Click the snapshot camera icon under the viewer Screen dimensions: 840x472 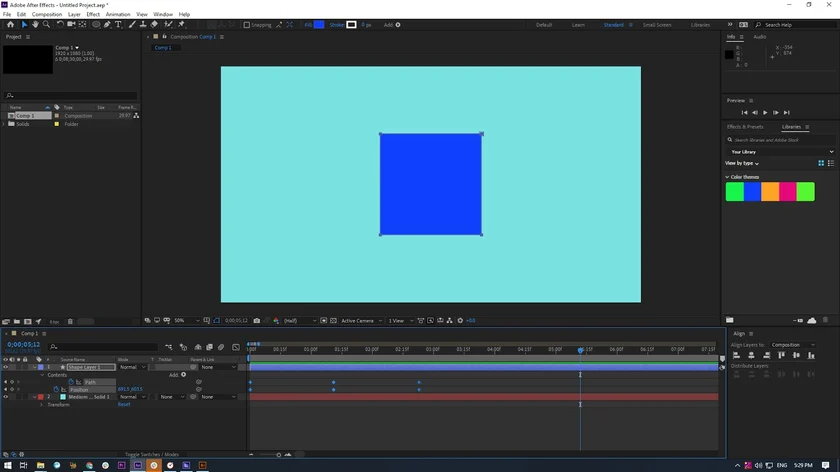tap(257, 321)
